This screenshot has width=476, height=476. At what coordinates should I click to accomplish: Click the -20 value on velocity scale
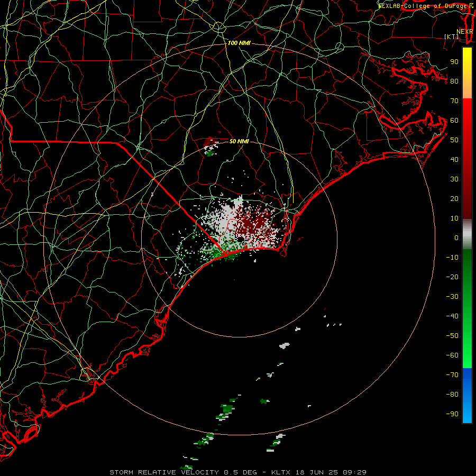452,277
